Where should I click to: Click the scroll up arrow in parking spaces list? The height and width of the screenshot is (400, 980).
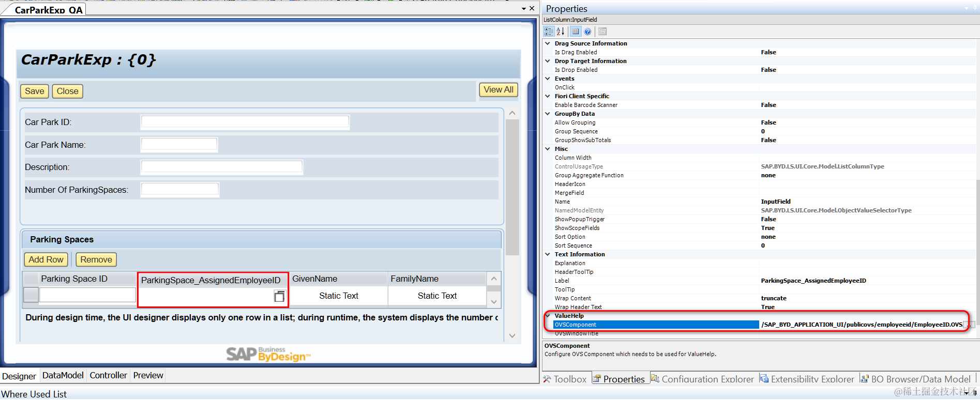494,279
